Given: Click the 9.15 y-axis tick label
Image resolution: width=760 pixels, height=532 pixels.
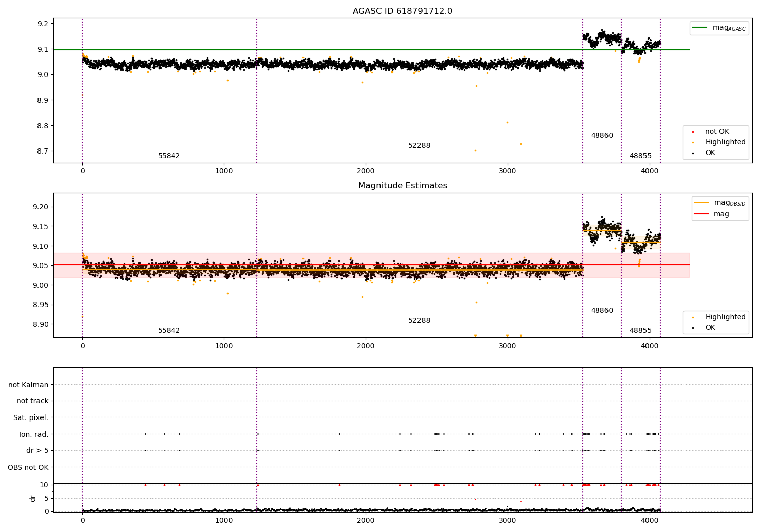Looking at the screenshot, I should 41,226.
